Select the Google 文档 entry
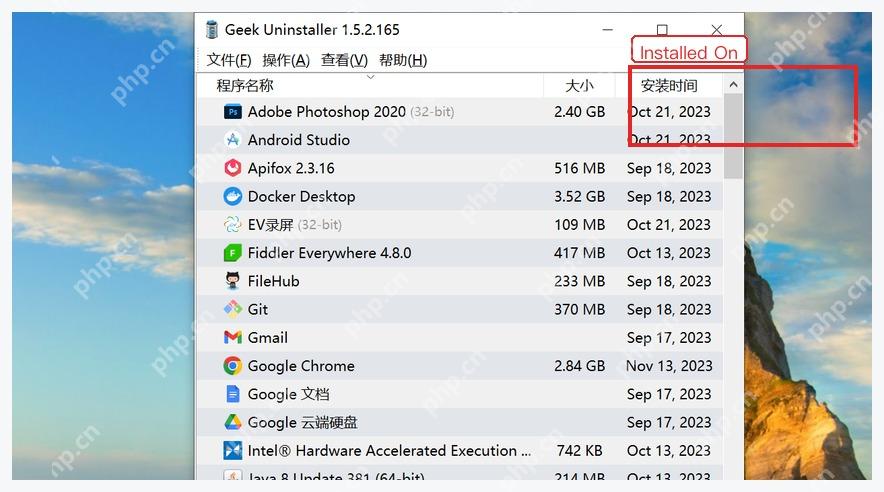Viewport: 884px width, 492px height. click(x=289, y=394)
